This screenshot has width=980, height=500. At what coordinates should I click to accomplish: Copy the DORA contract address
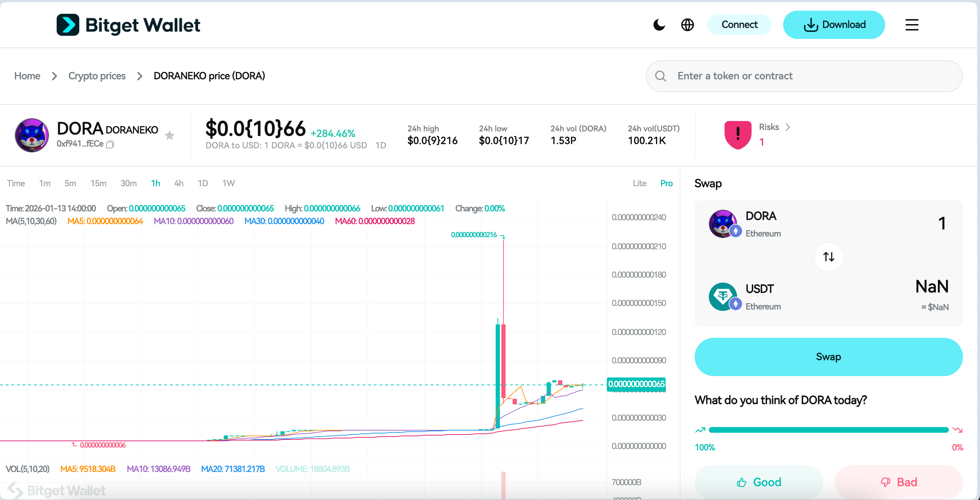[x=110, y=144]
